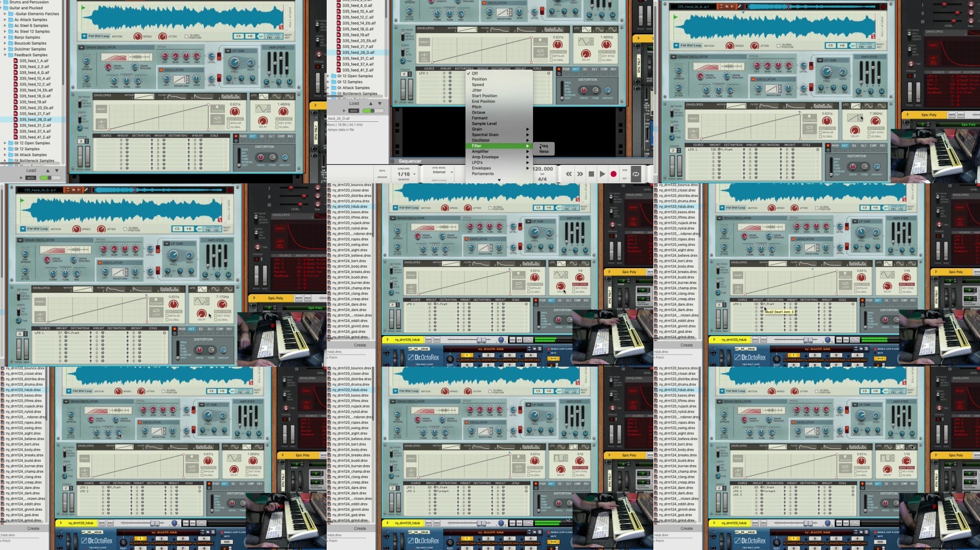The image size is (980, 550).
Task: Collapse the Feedback Samples folder
Action: pyautogui.click(x=5, y=55)
